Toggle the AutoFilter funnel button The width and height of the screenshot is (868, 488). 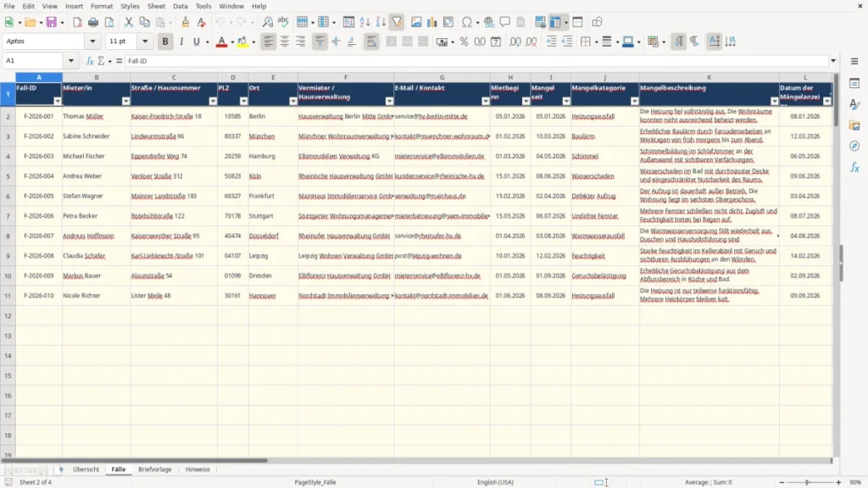click(397, 22)
